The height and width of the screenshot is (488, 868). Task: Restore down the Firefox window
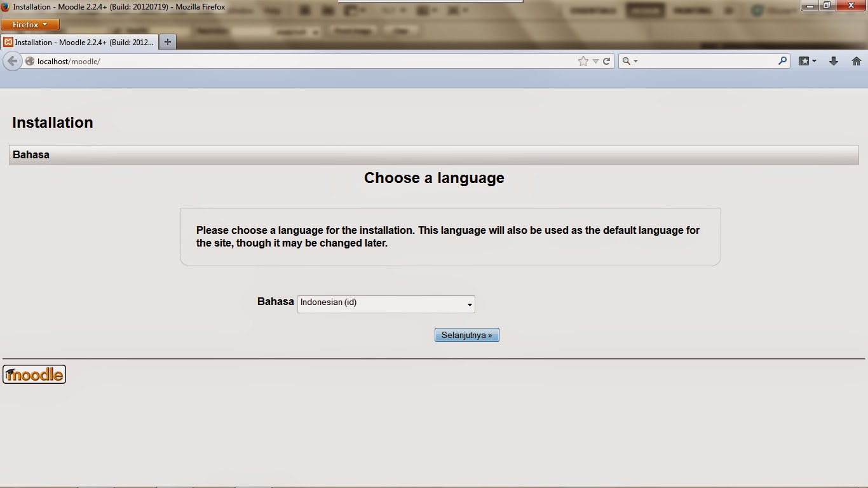(x=827, y=6)
